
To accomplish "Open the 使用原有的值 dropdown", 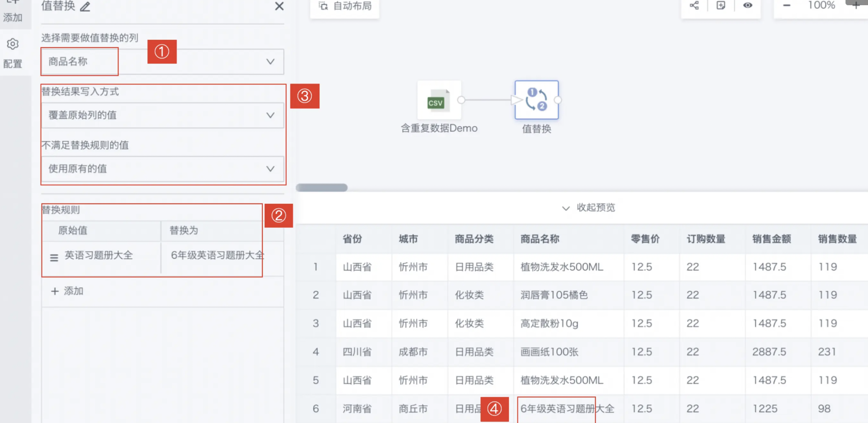I will click(162, 169).
